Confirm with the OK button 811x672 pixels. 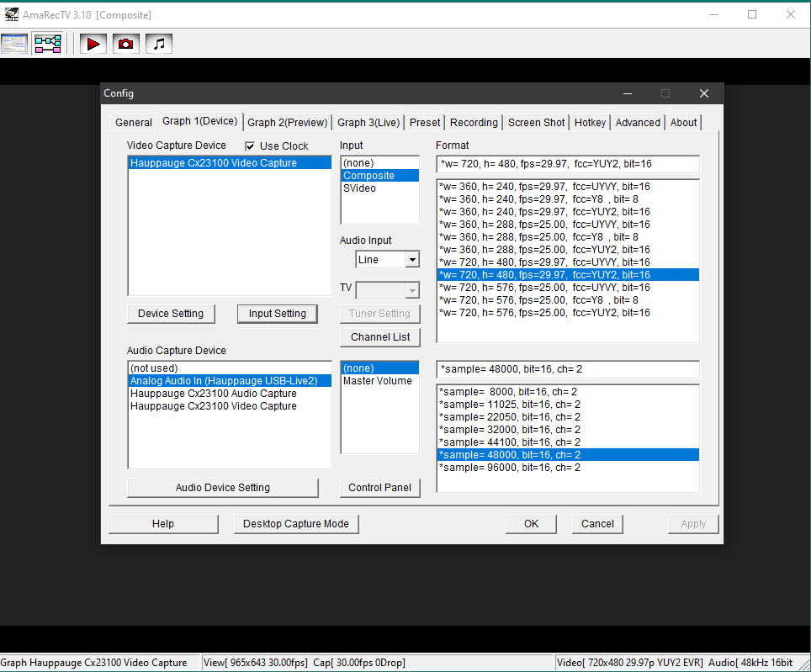point(531,524)
